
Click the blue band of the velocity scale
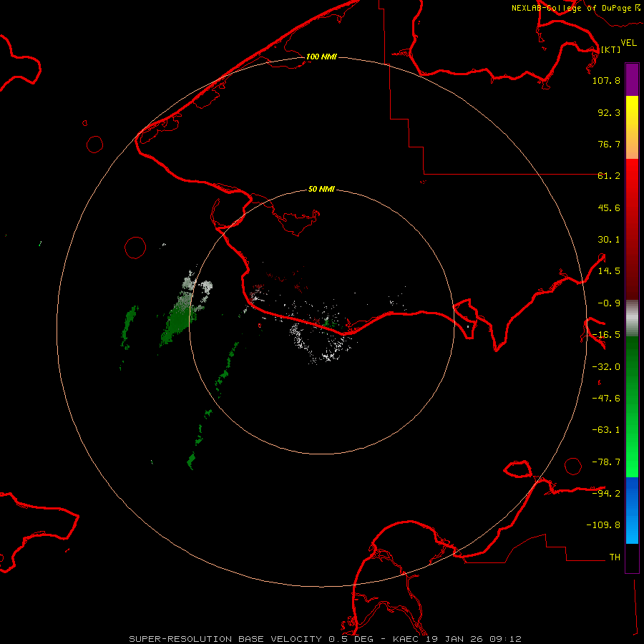[632, 510]
